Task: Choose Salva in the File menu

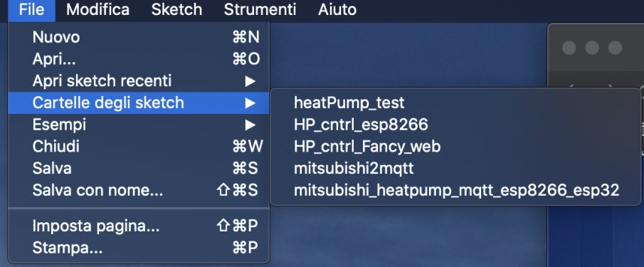Action: pyautogui.click(x=139, y=168)
